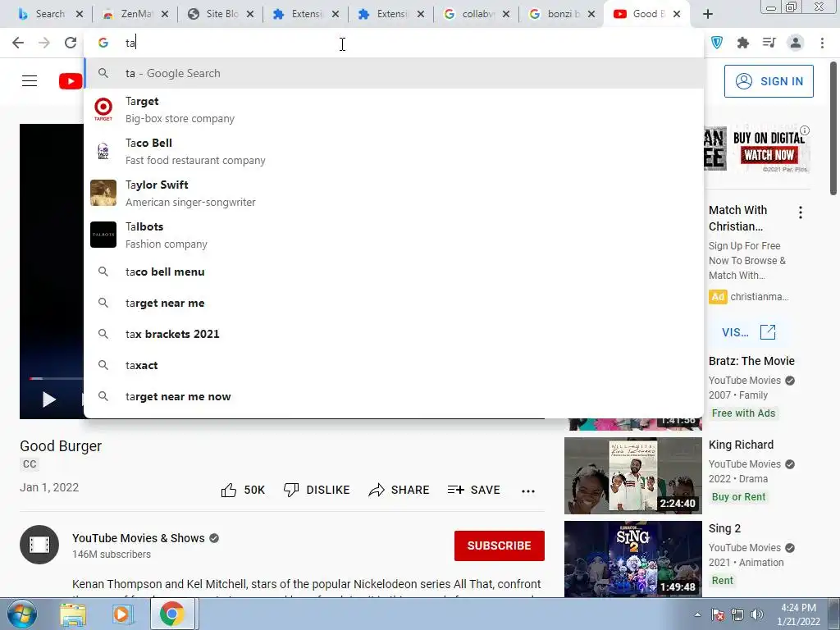840x630 pixels.
Task: Open a new tab with the plus icon
Action: pos(708,14)
